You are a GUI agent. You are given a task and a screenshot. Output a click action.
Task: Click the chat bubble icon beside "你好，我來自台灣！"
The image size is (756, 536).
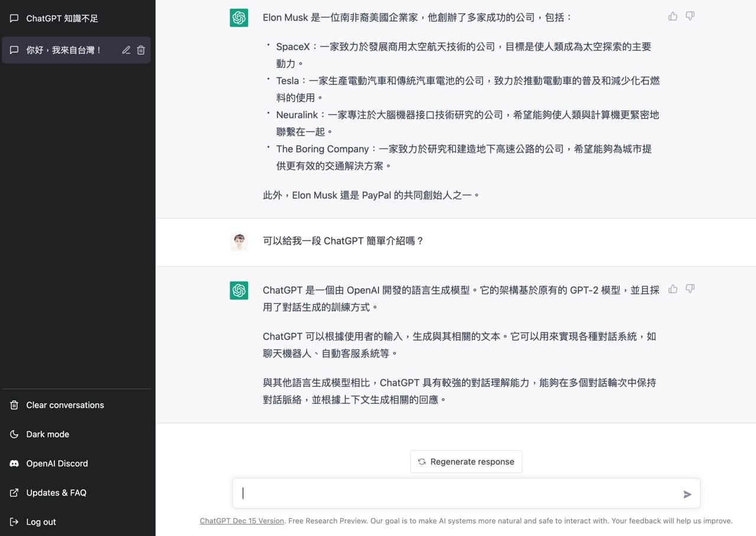pos(14,50)
